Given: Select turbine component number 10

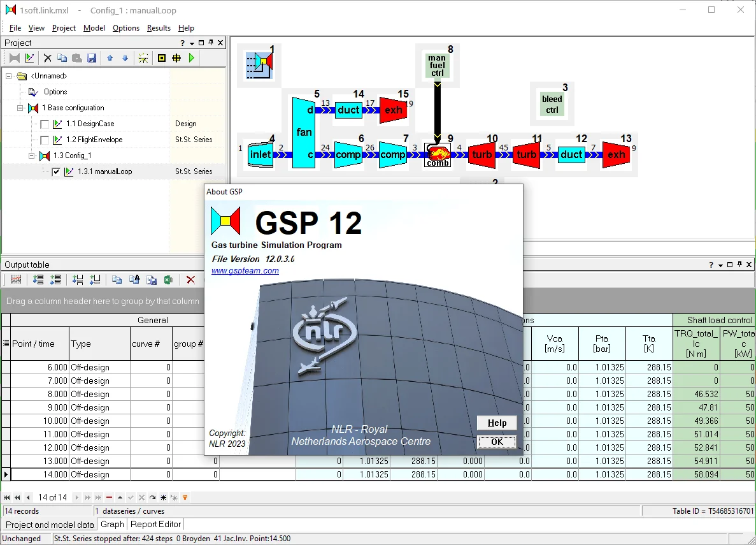Looking at the screenshot, I should point(481,154).
